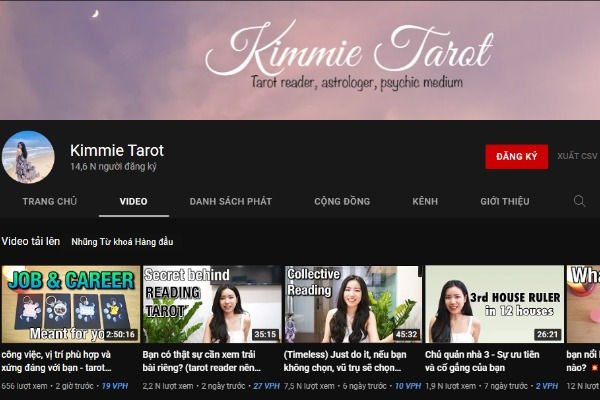Open the DANH SÁCH PHÁT tab

tap(231, 201)
